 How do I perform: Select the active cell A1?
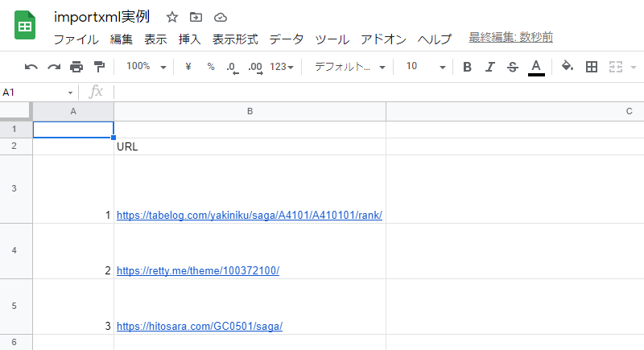coord(73,130)
